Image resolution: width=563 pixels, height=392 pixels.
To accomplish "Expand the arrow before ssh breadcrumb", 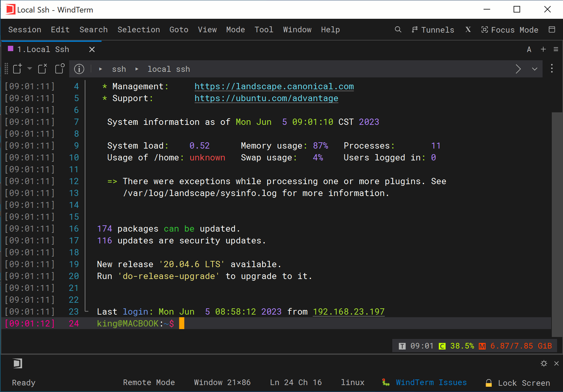I will (x=101, y=69).
